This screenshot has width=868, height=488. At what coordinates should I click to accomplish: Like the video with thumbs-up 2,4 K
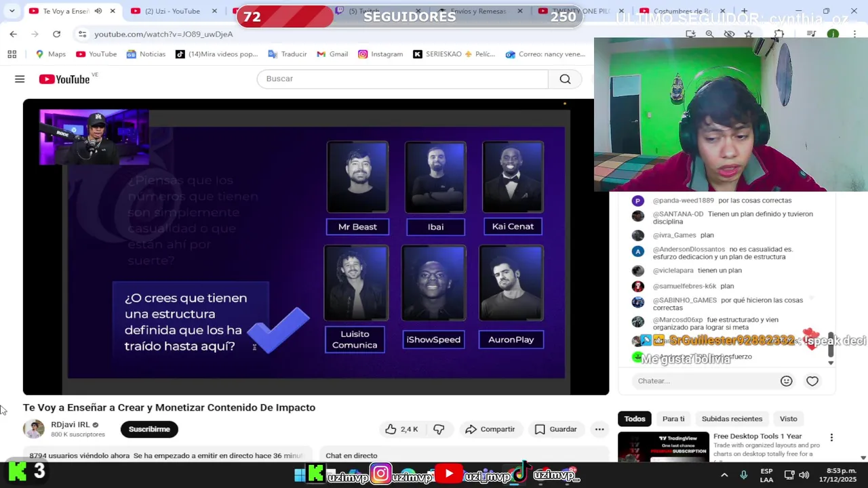(401, 429)
